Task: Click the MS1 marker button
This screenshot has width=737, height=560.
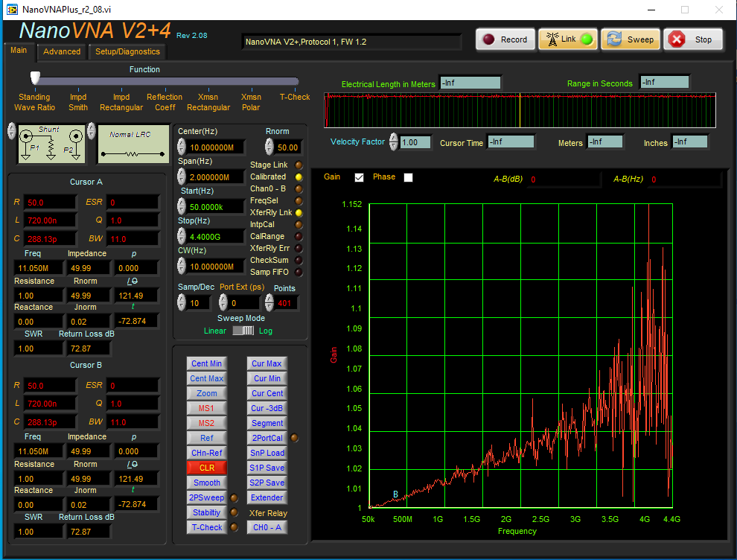Action: 206,408
